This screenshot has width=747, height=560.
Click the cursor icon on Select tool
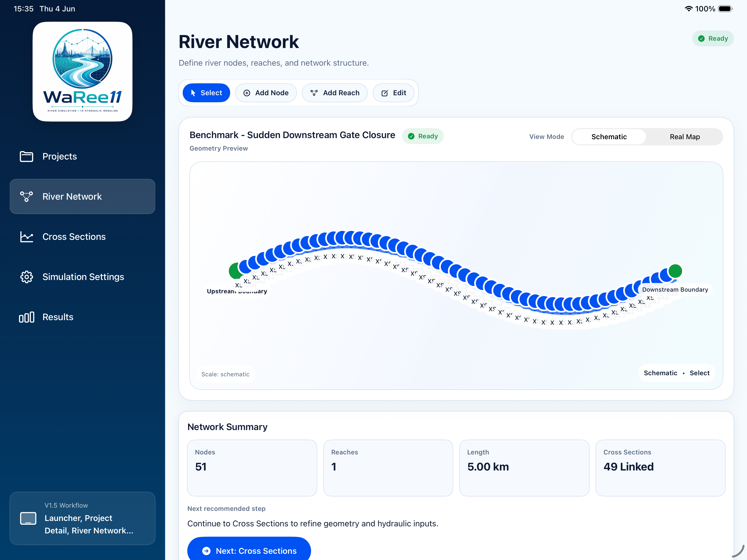(193, 93)
